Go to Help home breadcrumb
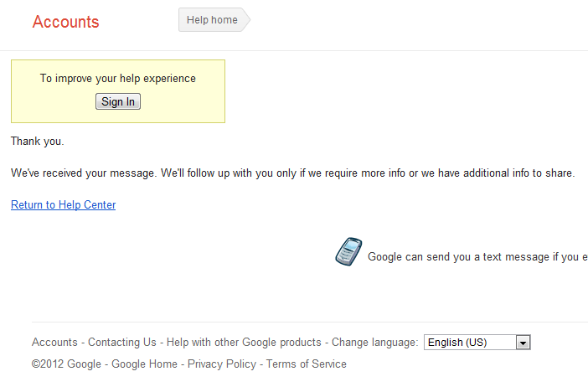 [212, 20]
